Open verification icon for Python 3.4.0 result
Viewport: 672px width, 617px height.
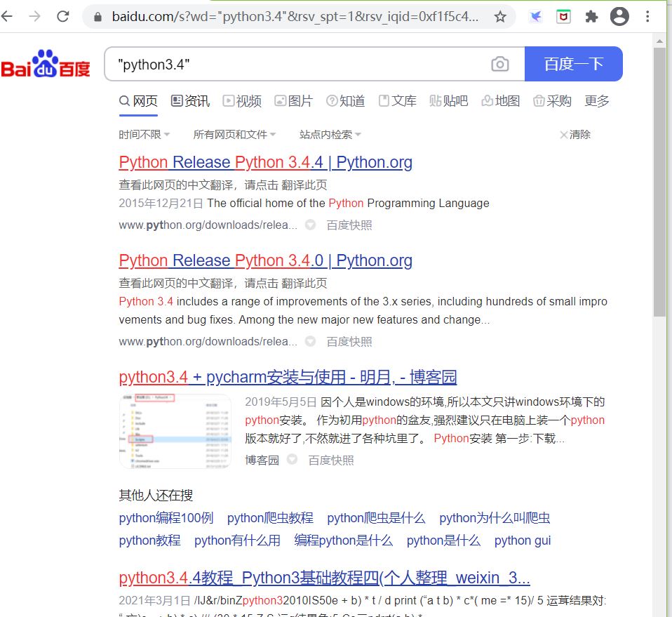310,342
